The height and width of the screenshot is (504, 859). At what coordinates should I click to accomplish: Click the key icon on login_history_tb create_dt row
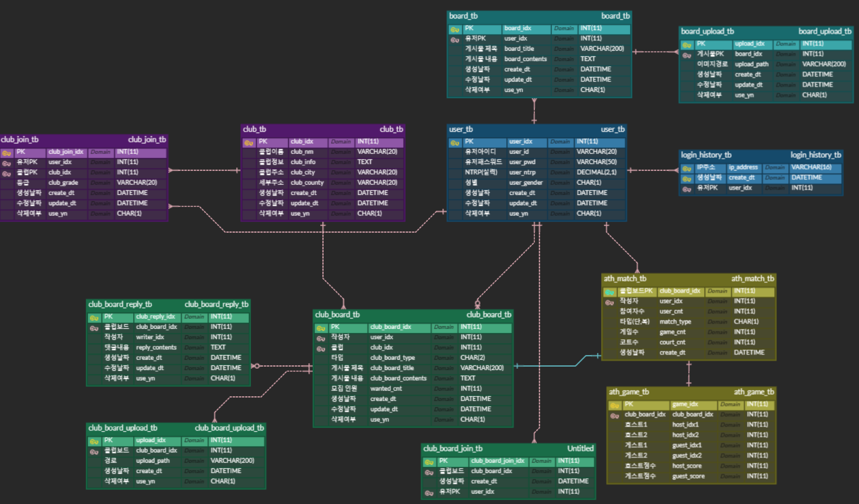click(687, 179)
